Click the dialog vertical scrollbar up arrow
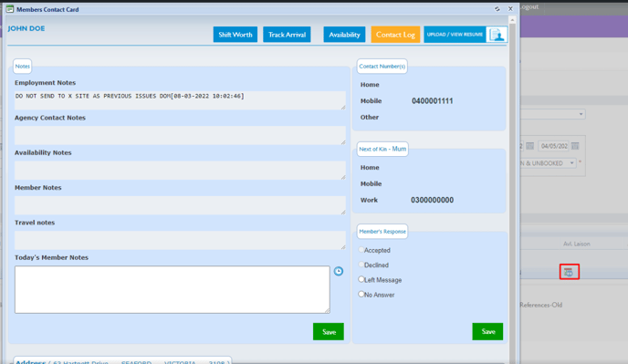This screenshot has height=364, width=628. pos(512,20)
